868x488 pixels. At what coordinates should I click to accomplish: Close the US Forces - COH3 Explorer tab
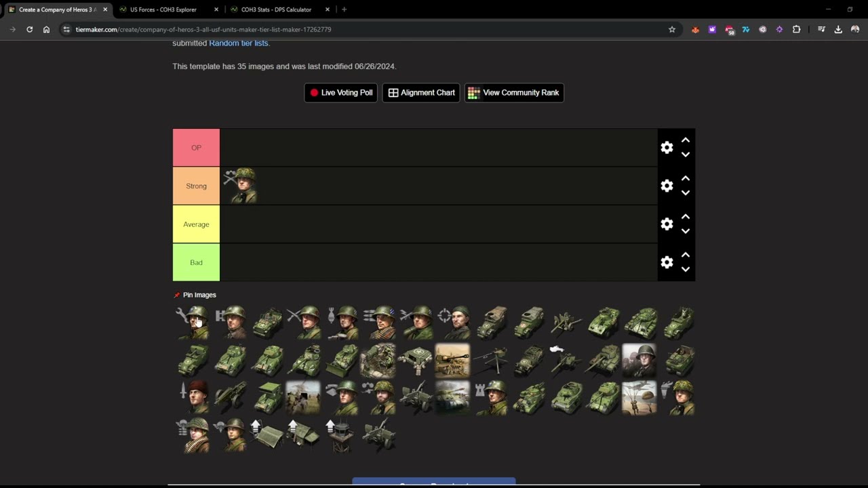click(x=216, y=9)
